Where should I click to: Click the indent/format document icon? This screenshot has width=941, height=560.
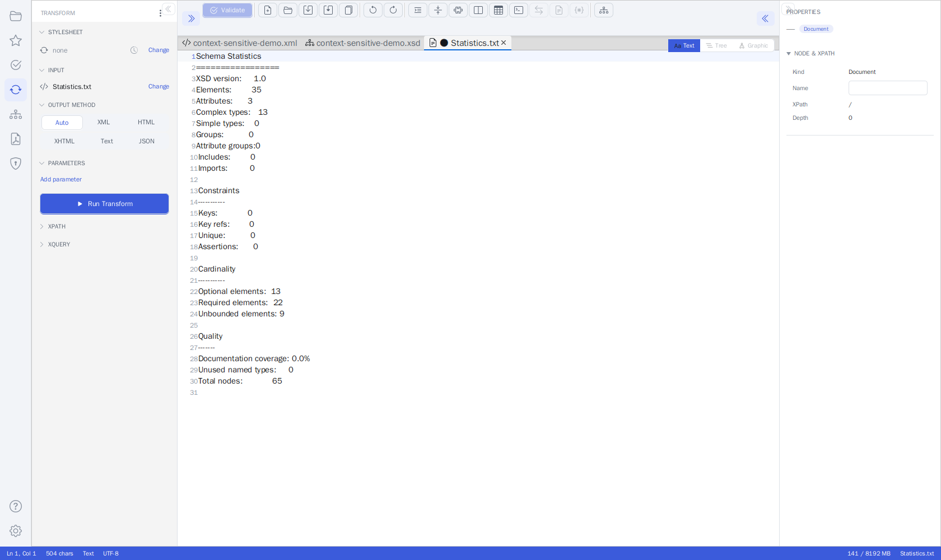tap(418, 10)
